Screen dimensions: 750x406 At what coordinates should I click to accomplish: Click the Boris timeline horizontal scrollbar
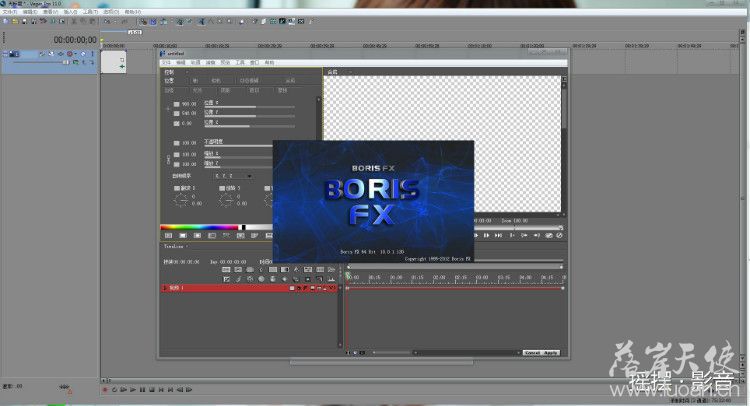point(466,353)
